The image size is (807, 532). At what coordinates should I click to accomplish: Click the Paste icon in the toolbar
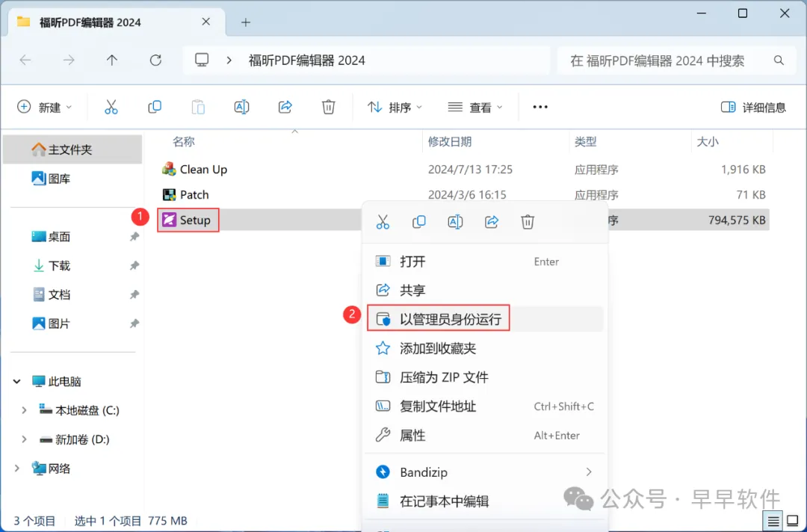point(198,107)
